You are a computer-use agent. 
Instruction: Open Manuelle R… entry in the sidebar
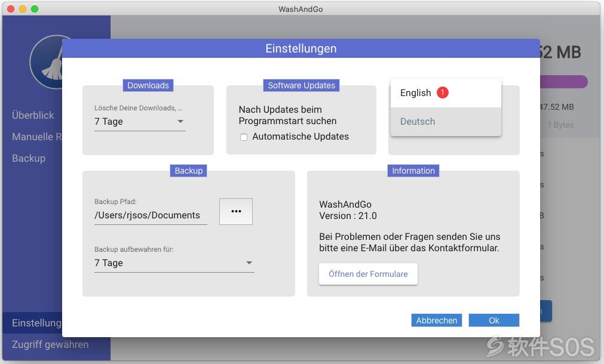(x=36, y=137)
